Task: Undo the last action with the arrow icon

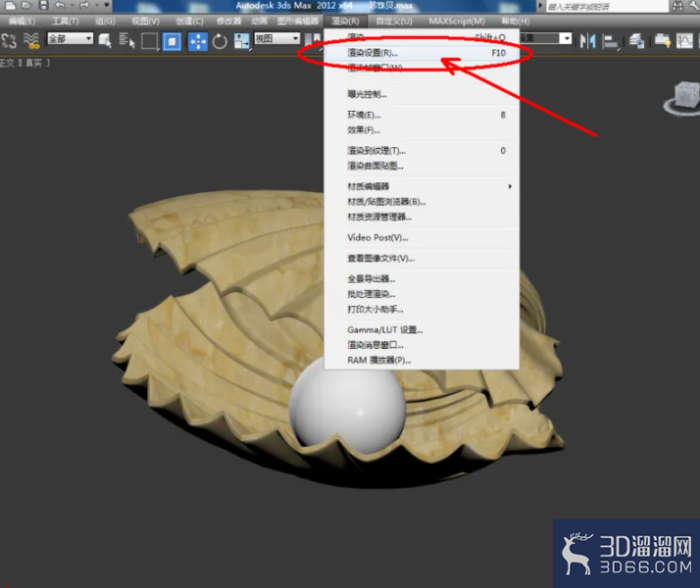Action: pos(60,5)
